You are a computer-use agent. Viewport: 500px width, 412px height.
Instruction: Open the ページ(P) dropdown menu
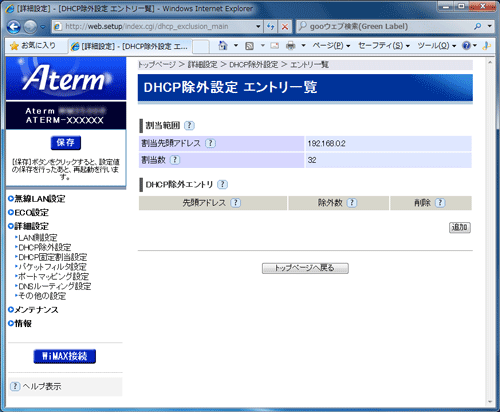(331, 46)
